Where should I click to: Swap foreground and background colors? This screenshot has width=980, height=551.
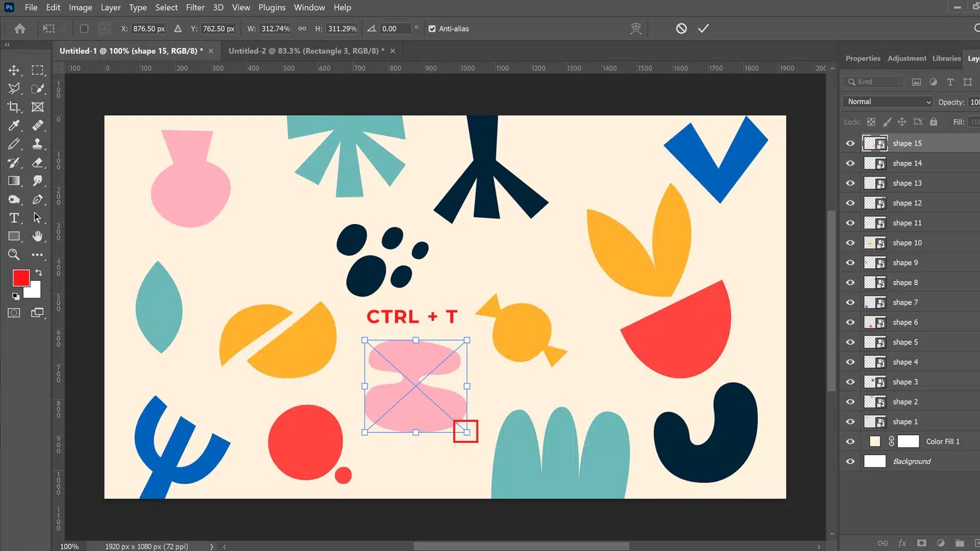[39, 272]
